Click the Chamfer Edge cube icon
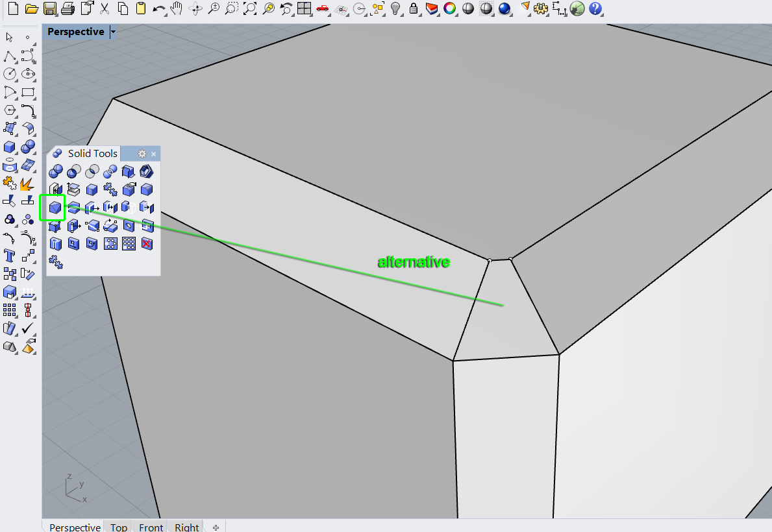 tap(55, 208)
